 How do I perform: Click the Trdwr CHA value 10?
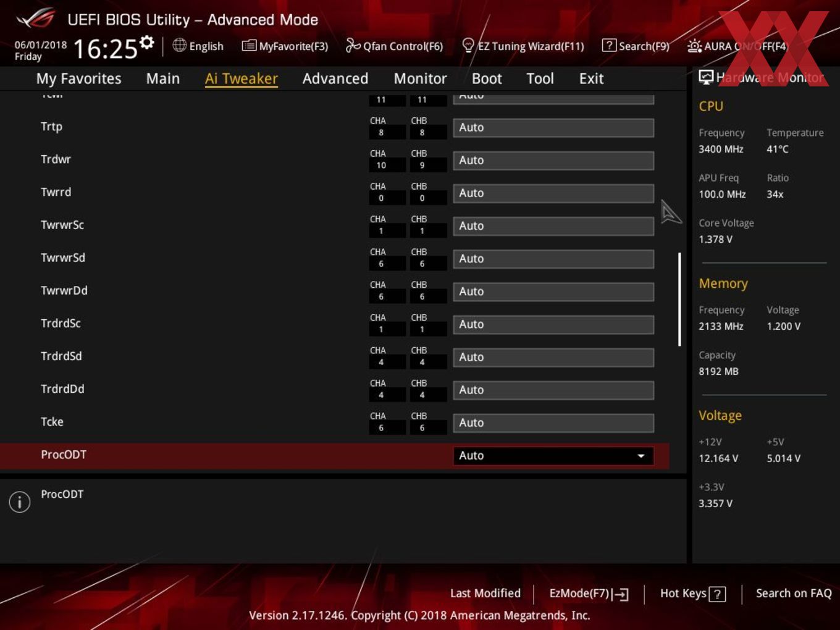point(381,166)
